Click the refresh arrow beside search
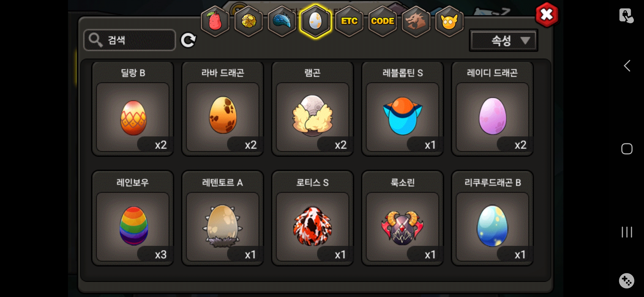Screen dimensions: 644x297 188,40
